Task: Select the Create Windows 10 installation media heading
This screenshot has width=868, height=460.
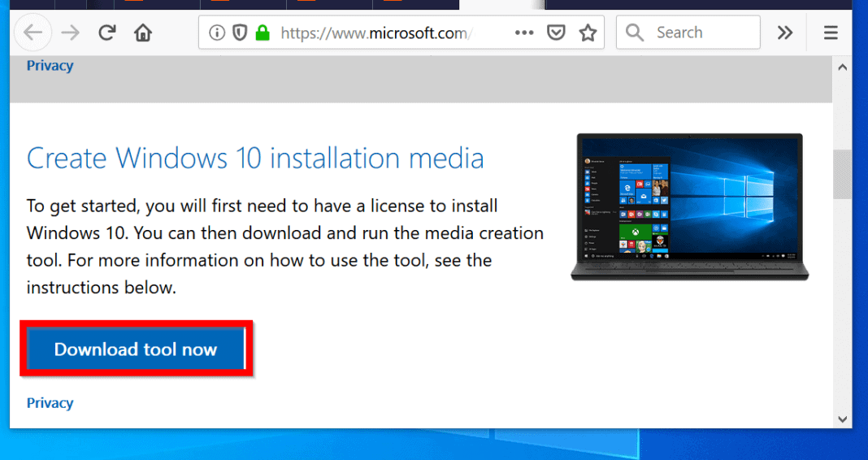Action: (255, 158)
